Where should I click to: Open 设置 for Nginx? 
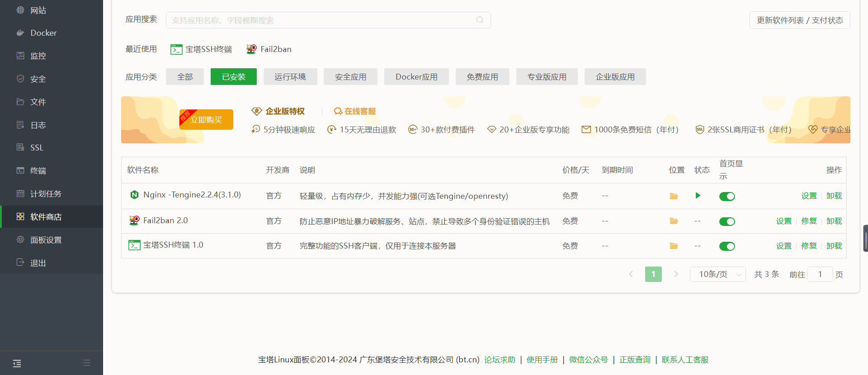(x=809, y=196)
